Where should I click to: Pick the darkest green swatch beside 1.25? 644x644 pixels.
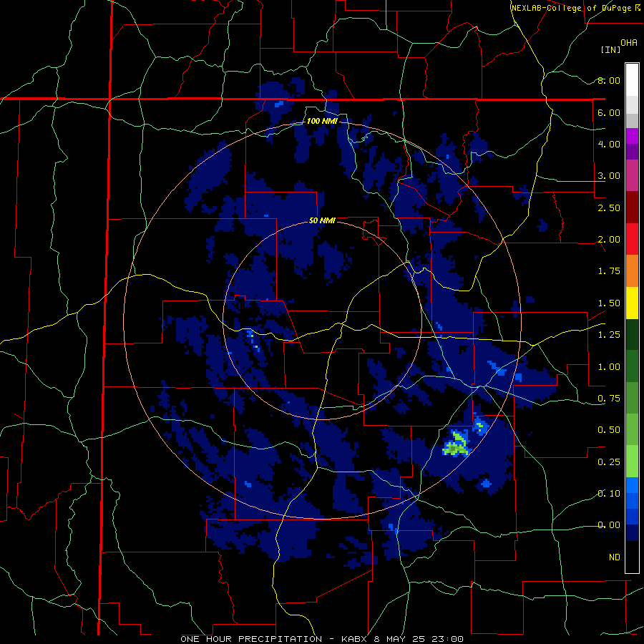point(632,334)
